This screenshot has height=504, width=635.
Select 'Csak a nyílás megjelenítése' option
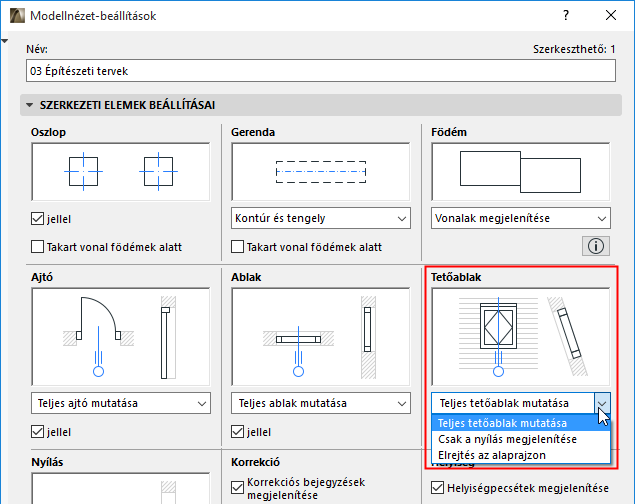[x=508, y=439]
